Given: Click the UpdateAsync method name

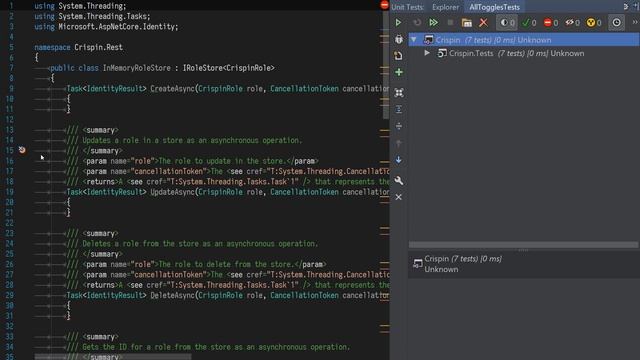Looking at the screenshot, I should (x=172, y=192).
